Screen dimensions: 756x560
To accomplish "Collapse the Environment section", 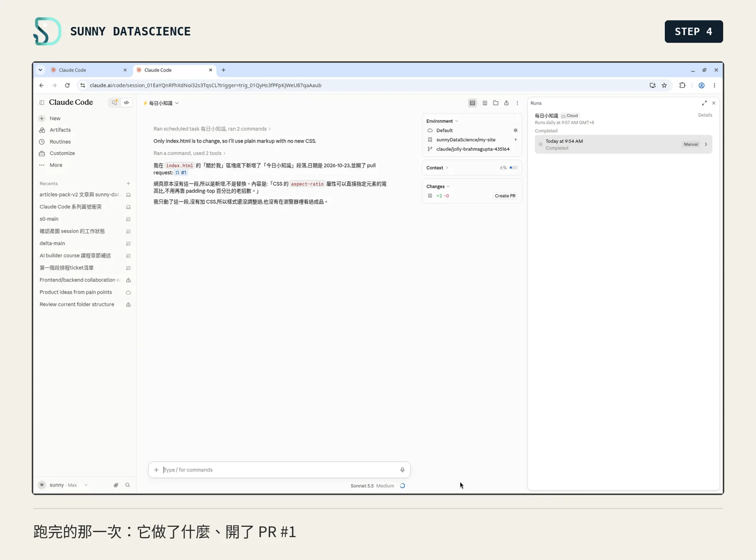I will pos(442,121).
